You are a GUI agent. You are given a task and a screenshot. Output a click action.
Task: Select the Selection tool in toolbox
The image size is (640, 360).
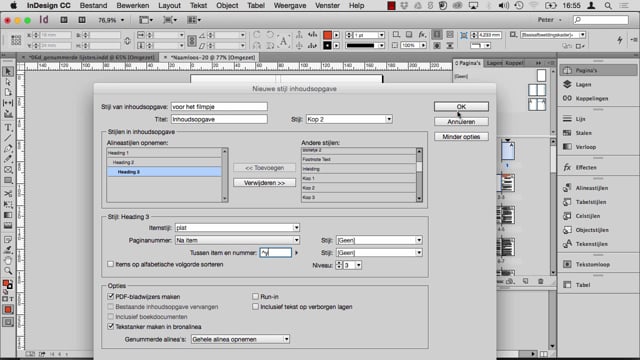pyautogui.click(x=8, y=72)
